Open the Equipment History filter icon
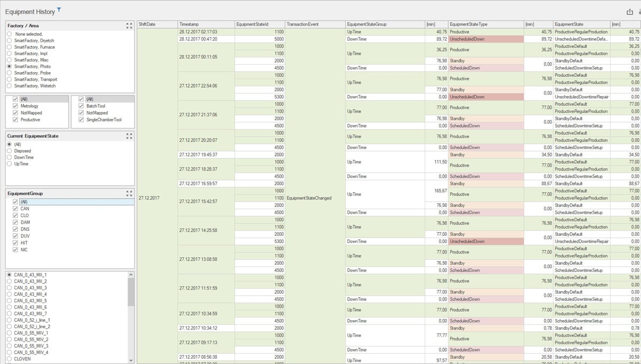Viewport: 641px width, 364px height. point(58,10)
